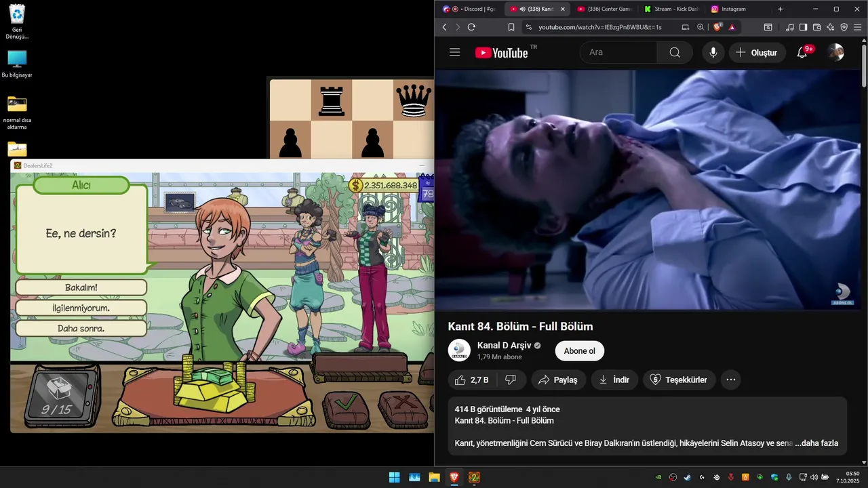Screen dimensions: 868x488
Task: Dislike the video with thumbs-down icon
Action: pos(511,380)
